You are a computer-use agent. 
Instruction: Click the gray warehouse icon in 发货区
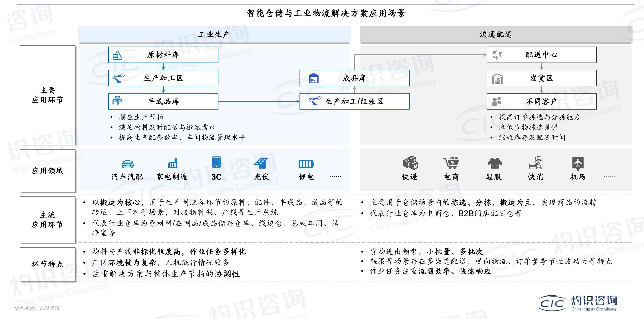[x=497, y=79]
